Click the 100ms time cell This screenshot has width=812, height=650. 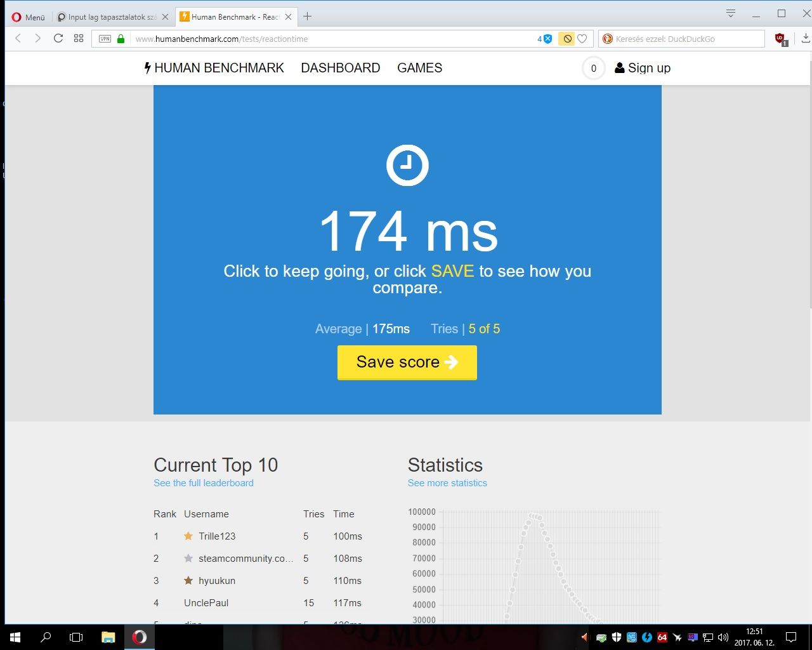[348, 536]
